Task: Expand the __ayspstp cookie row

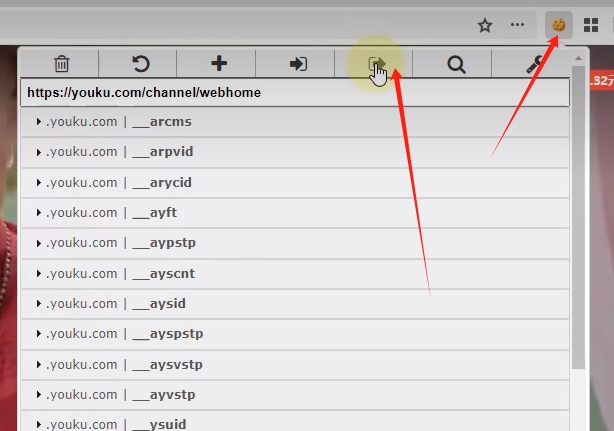Action: point(295,334)
